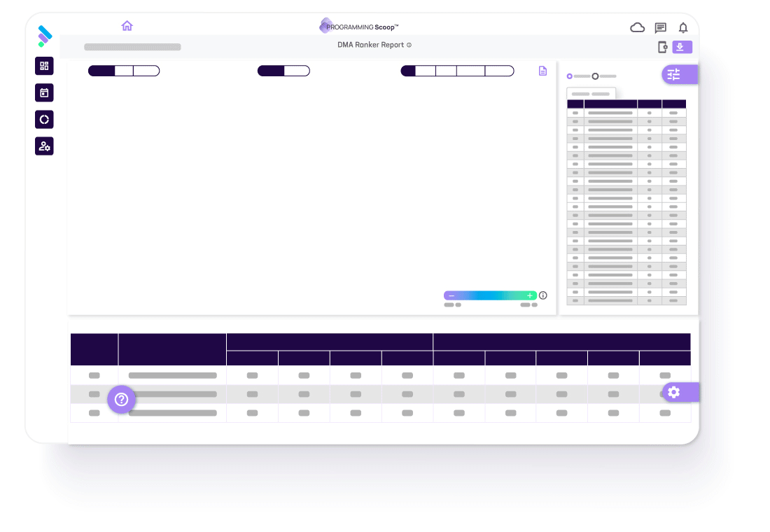Click the info icon beside the gradient legend
This screenshot has width=770, height=532.
(542, 295)
